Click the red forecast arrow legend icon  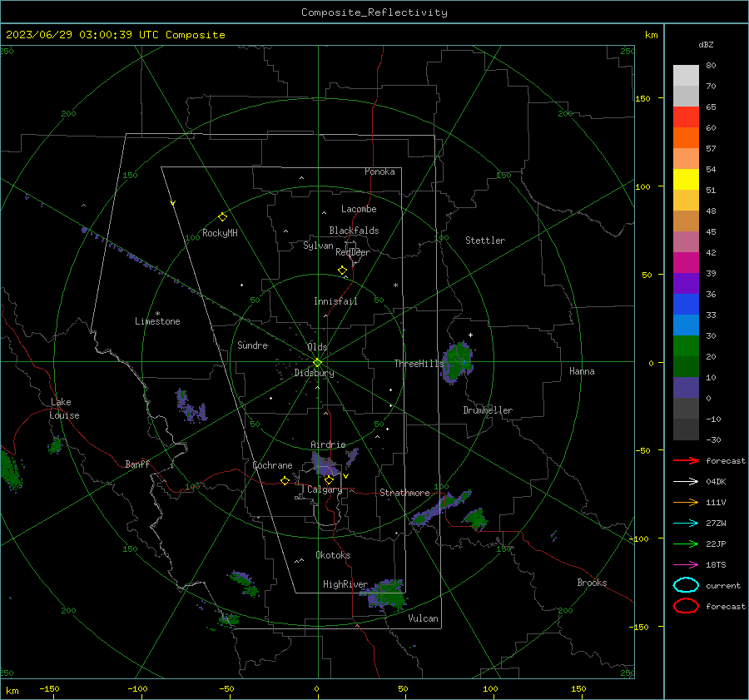pos(686,460)
